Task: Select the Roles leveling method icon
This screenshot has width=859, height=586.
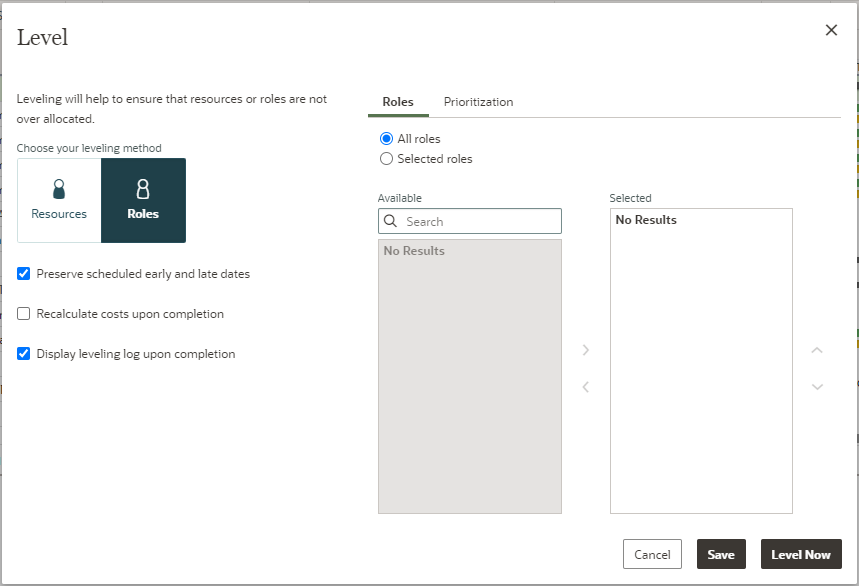Action: (143, 190)
